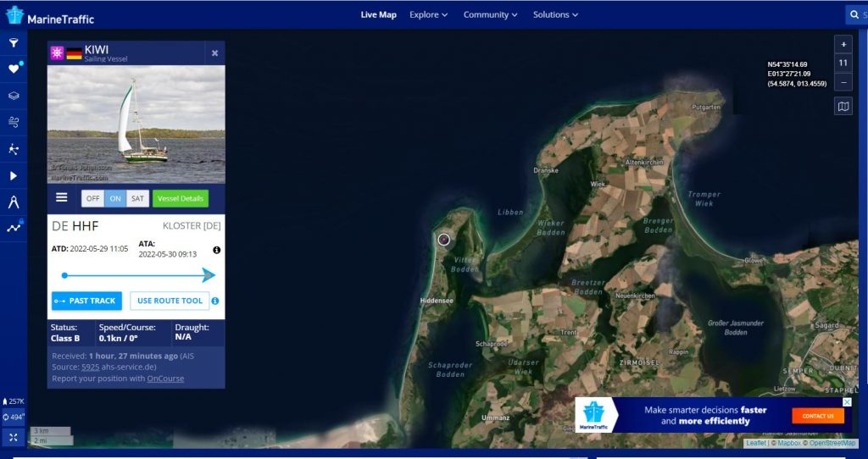
Task: Open the map type selector icon
Action: pos(843,107)
